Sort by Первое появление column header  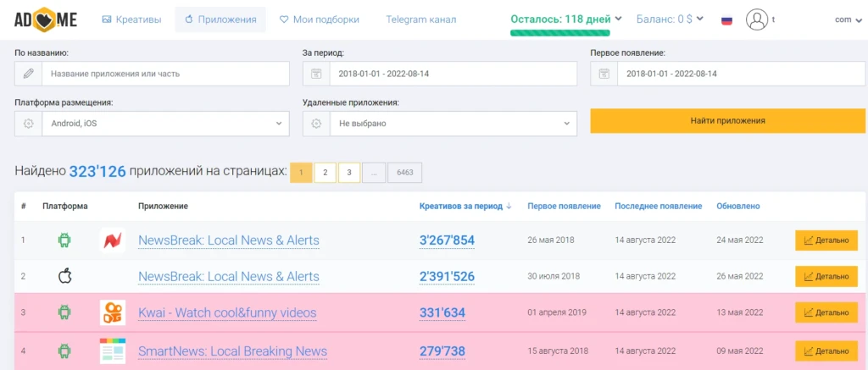[564, 207]
